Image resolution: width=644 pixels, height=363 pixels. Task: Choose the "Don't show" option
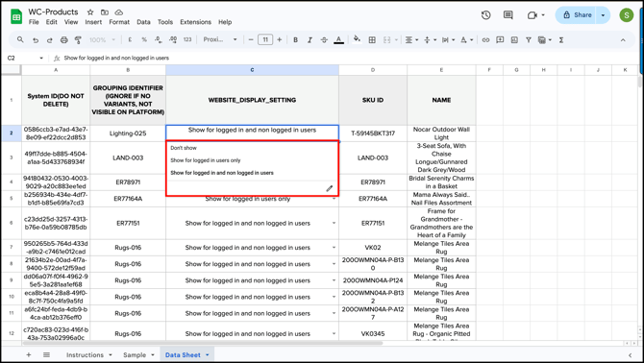pos(184,148)
